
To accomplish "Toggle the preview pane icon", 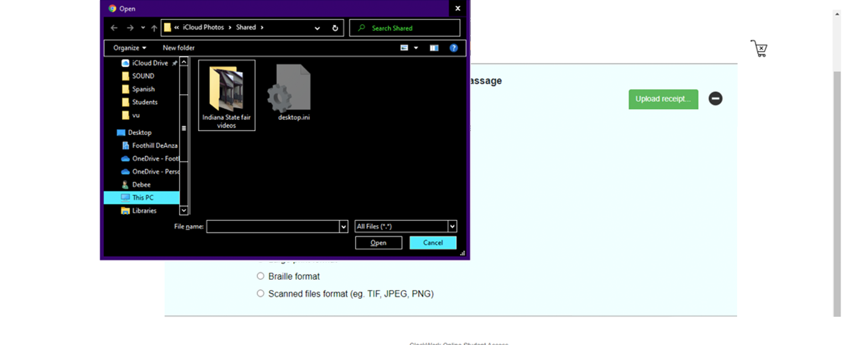I will tap(434, 48).
